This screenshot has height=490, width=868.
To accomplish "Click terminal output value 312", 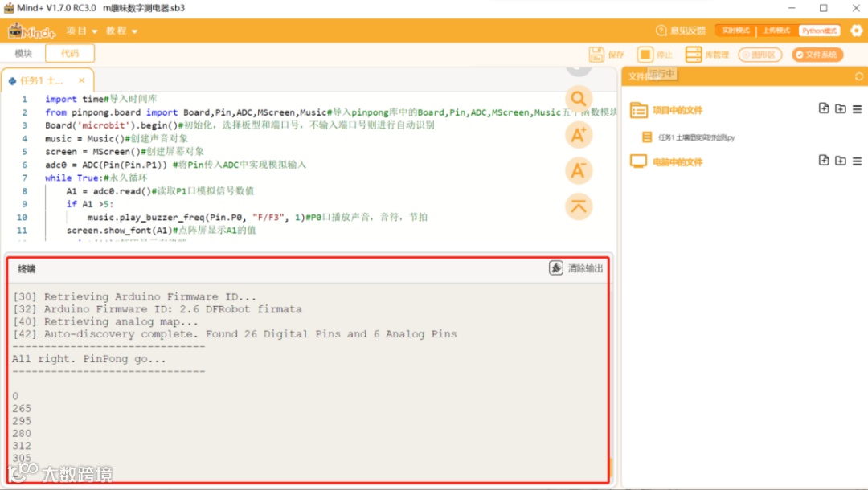I will coord(22,446).
